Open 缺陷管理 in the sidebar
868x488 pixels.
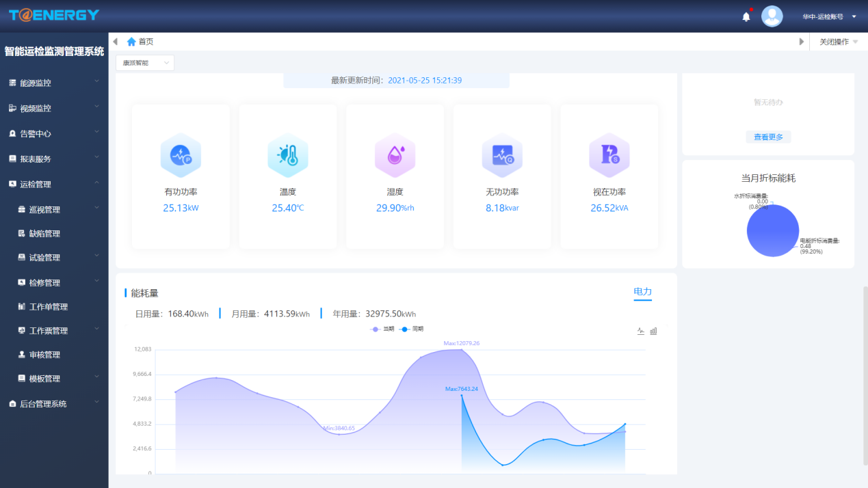point(44,234)
